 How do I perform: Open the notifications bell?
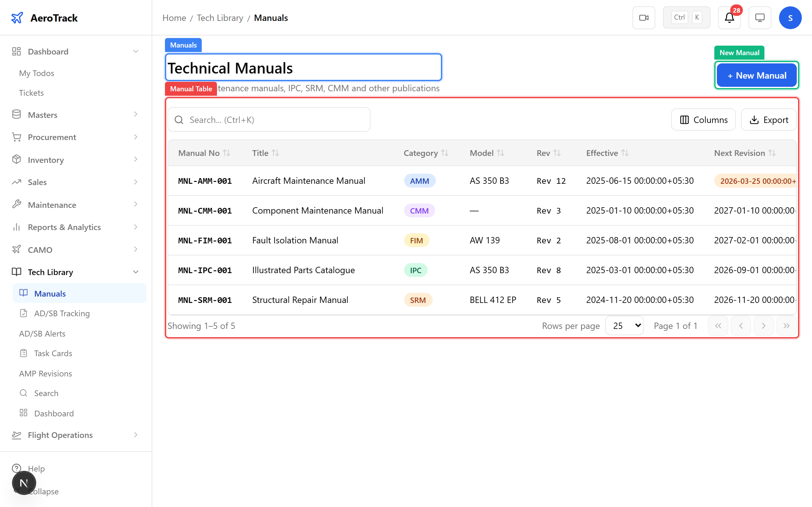point(729,17)
